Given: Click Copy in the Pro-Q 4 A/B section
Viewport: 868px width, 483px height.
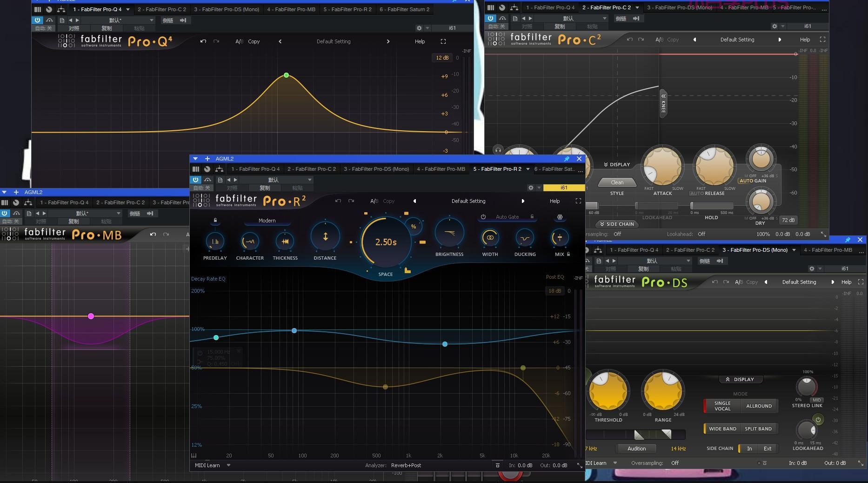Looking at the screenshot, I should point(254,41).
